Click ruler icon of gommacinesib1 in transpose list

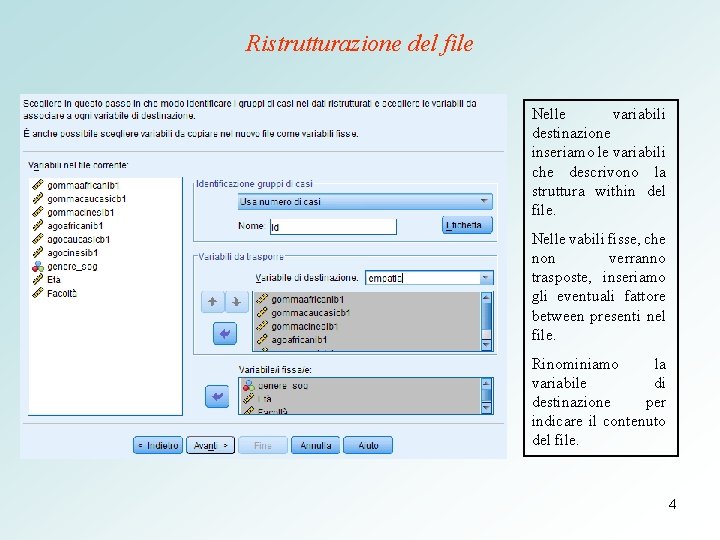pos(262,326)
